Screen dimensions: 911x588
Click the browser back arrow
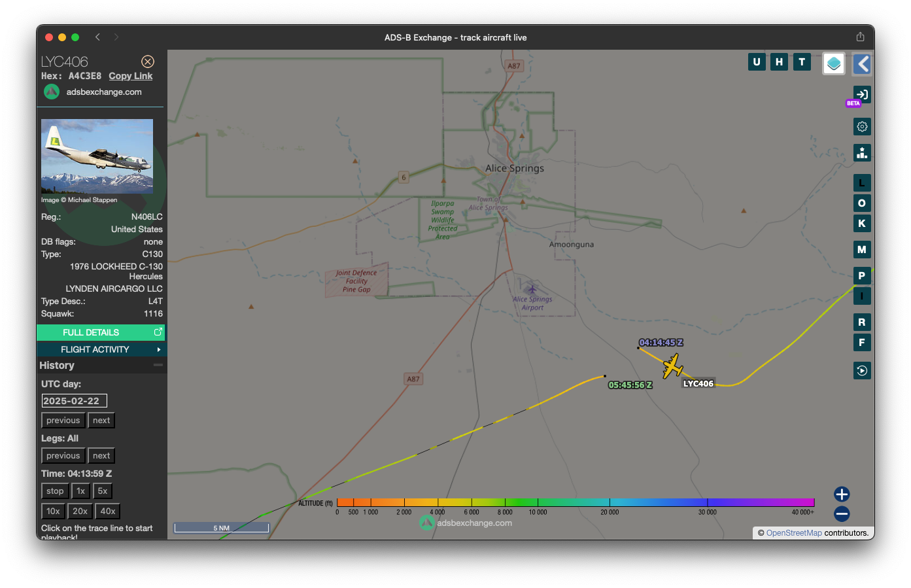point(97,37)
